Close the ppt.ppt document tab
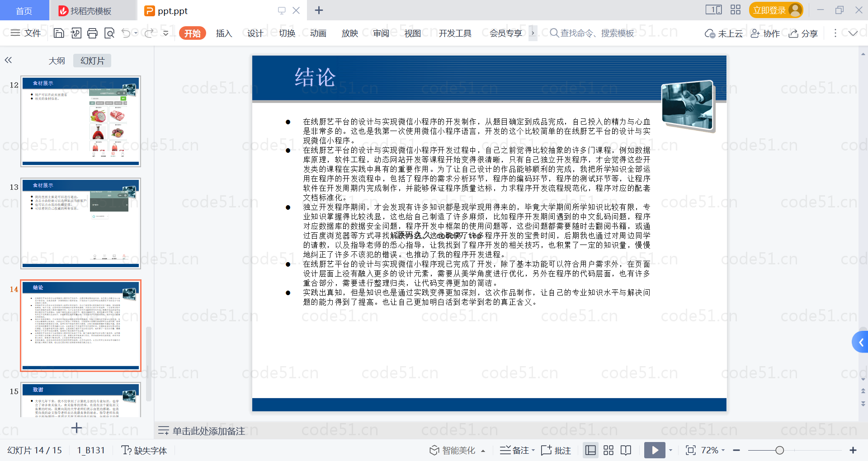868x461 pixels. 296,10
